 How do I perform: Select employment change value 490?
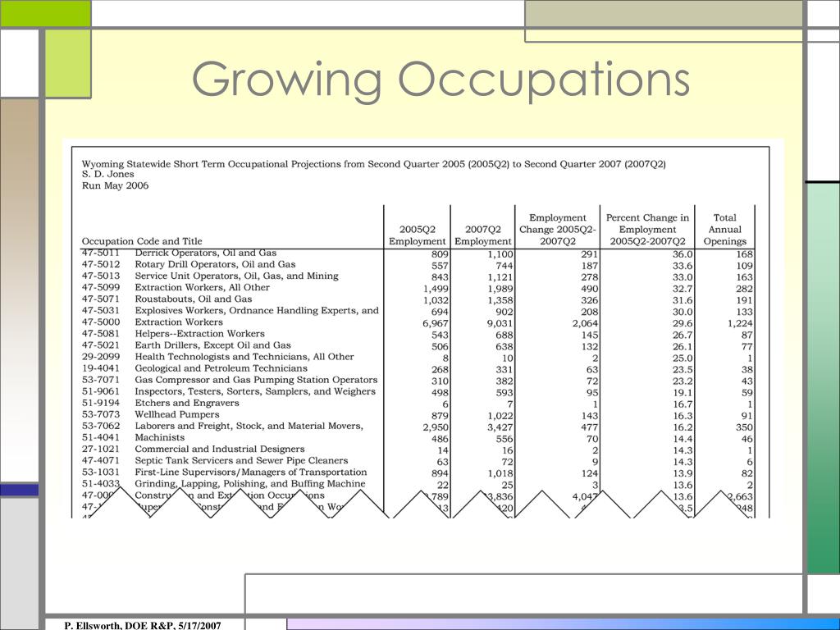(590, 289)
